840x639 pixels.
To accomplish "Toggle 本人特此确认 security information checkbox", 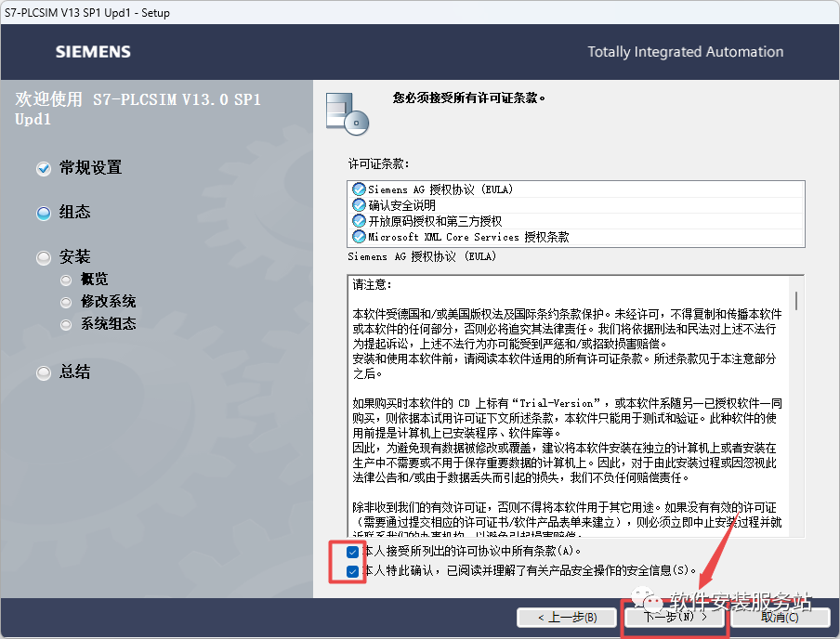I will point(352,571).
